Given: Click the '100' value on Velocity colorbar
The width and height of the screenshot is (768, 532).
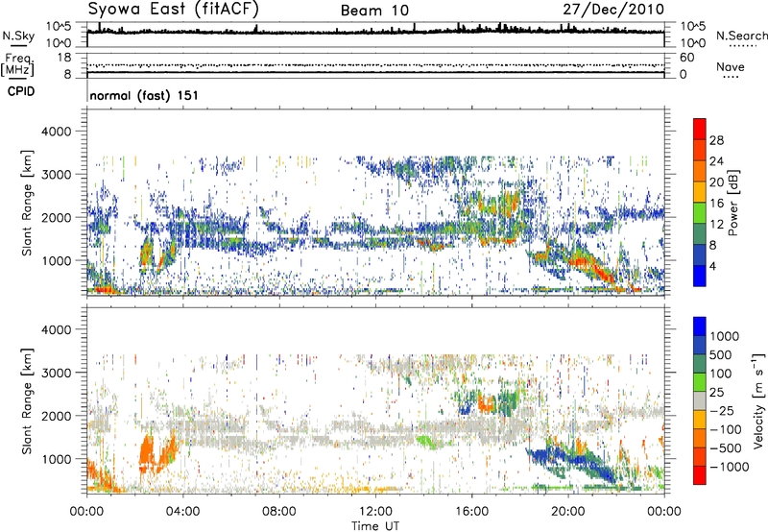Looking at the screenshot, I should point(721,374).
